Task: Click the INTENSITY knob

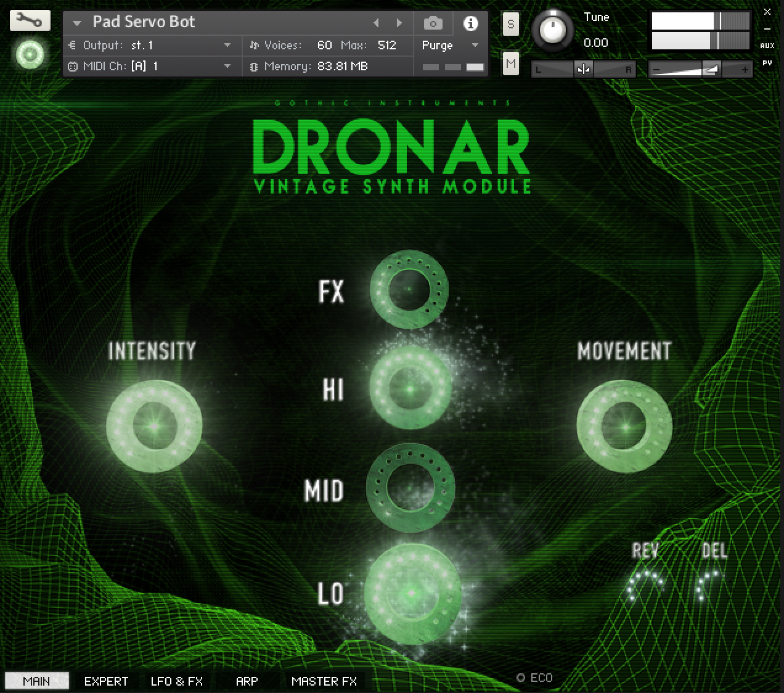Action: click(x=154, y=424)
